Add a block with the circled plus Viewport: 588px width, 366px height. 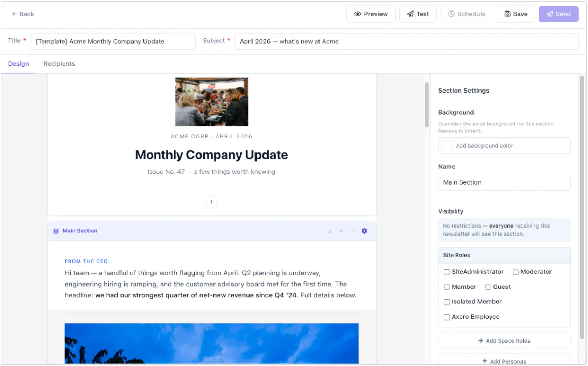211,202
